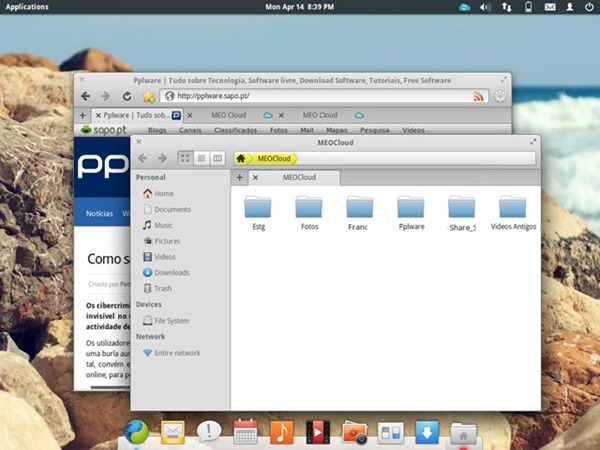The height and width of the screenshot is (450, 600).
Task: Open Music in the sidebar
Action: tap(158, 225)
